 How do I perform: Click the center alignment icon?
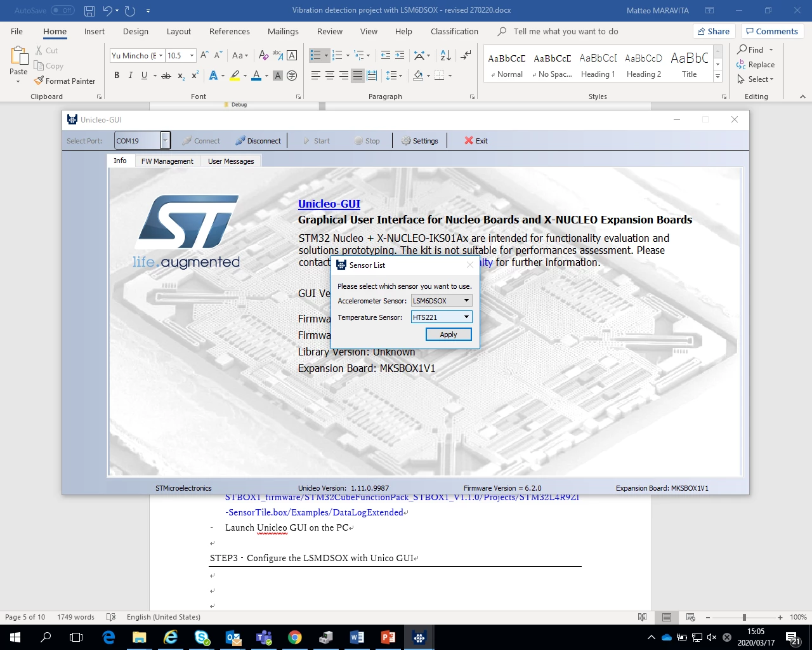[x=329, y=76]
